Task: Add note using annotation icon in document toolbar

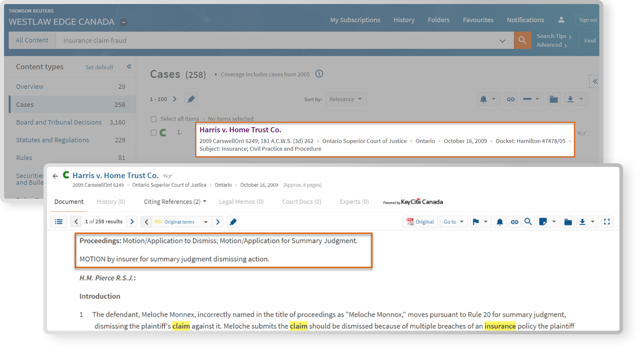Action: [543, 222]
